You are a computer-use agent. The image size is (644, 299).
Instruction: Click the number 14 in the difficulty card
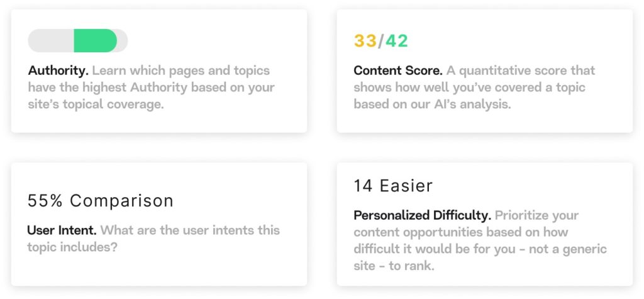coord(363,186)
